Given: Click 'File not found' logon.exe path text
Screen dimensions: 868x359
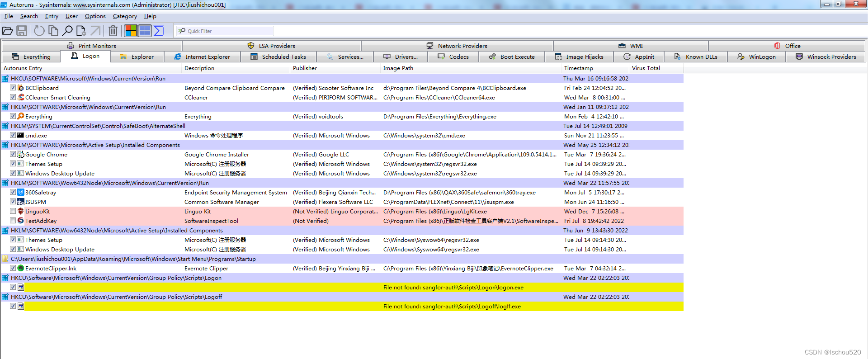Looking at the screenshot, I should [453, 287].
